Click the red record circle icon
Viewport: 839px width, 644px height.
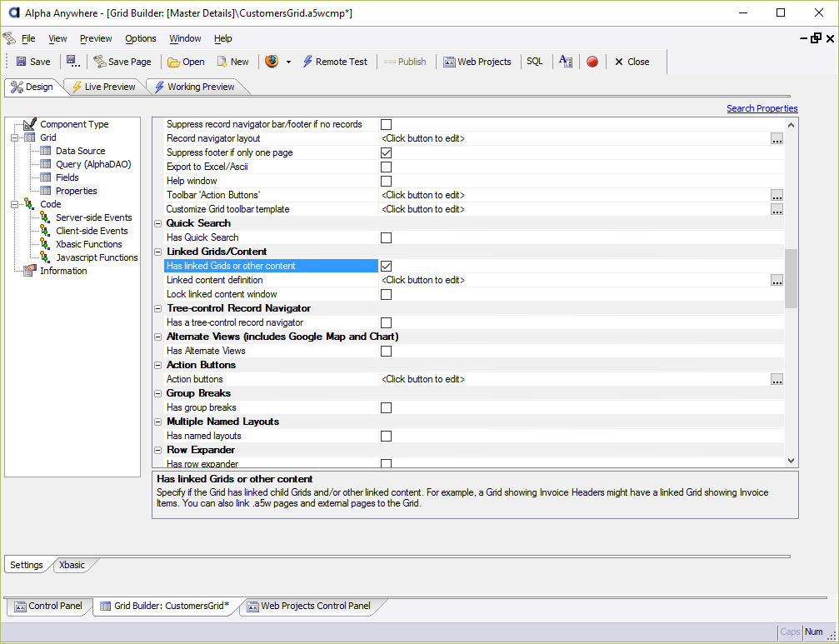coord(592,62)
